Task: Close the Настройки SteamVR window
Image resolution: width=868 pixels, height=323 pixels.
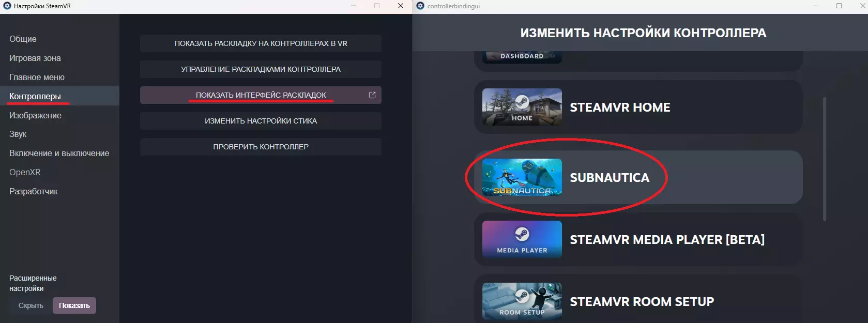Action: pyautogui.click(x=401, y=6)
